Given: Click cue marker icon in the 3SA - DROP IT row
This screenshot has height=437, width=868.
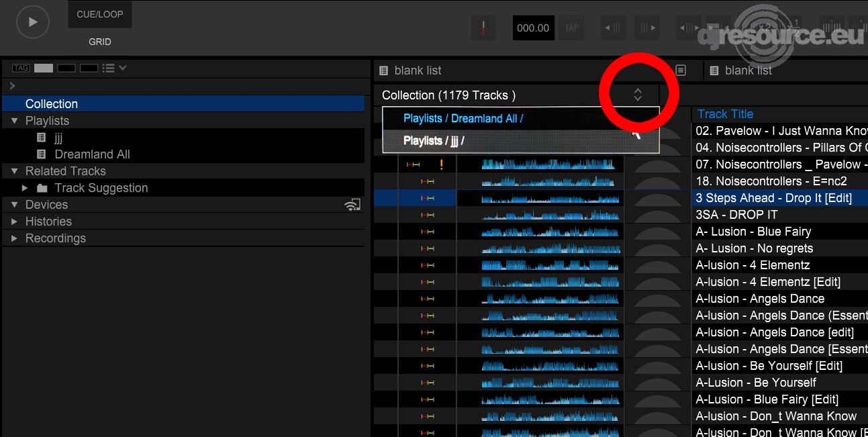Looking at the screenshot, I should pyautogui.click(x=428, y=215).
